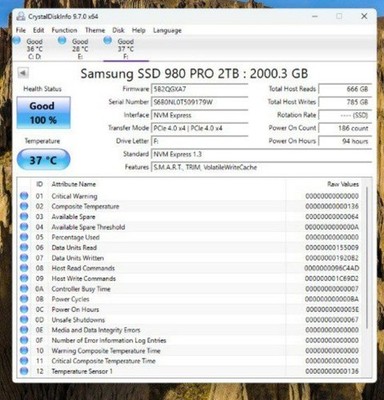384x400 pixels.
Task: Click the Total Host Writes value 785 GB
Action: click(x=345, y=102)
